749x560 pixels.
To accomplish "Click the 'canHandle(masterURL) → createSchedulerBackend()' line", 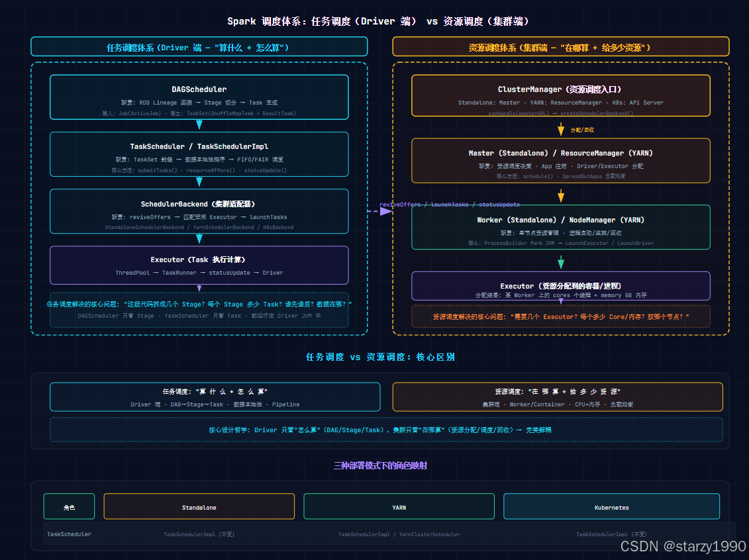I will coord(561,114).
